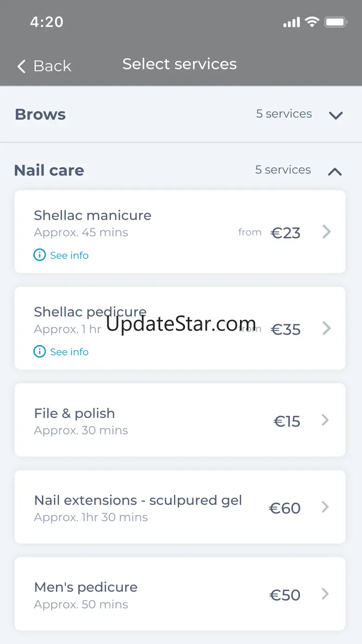Tap the chevron arrow on File & polish

[x=326, y=420]
